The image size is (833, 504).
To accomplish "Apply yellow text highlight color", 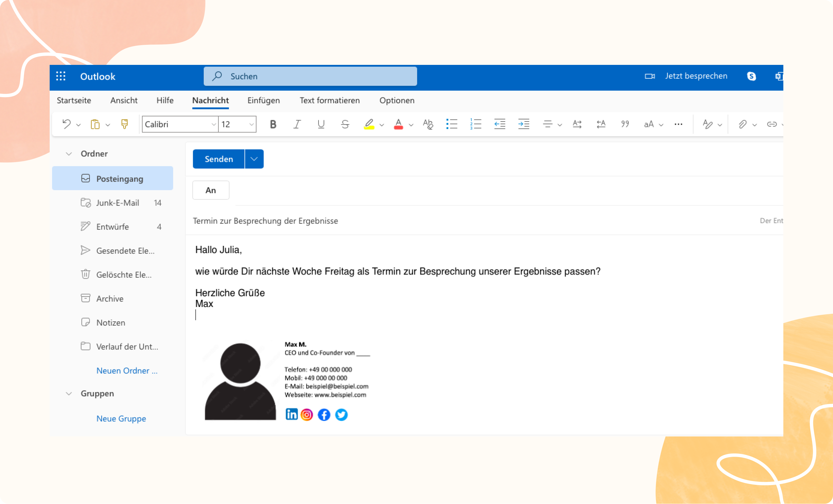I will click(x=368, y=124).
